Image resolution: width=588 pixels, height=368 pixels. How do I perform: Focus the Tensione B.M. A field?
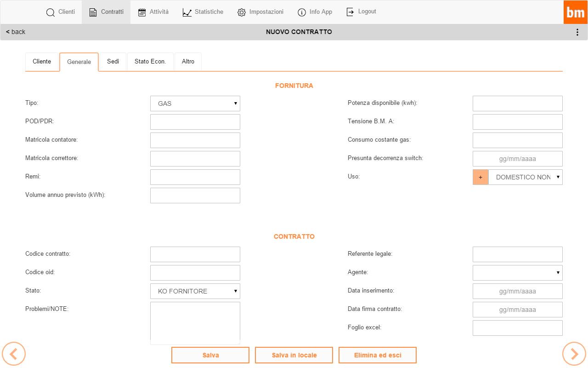click(518, 122)
